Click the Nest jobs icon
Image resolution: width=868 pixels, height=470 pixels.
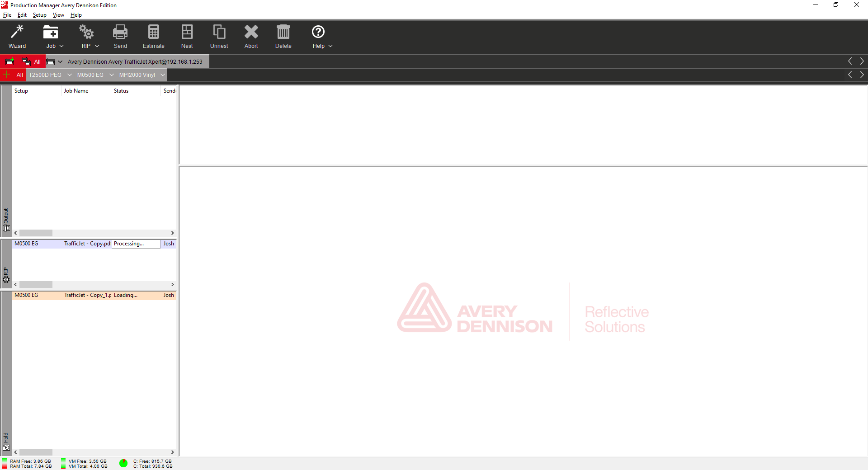[x=187, y=32]
